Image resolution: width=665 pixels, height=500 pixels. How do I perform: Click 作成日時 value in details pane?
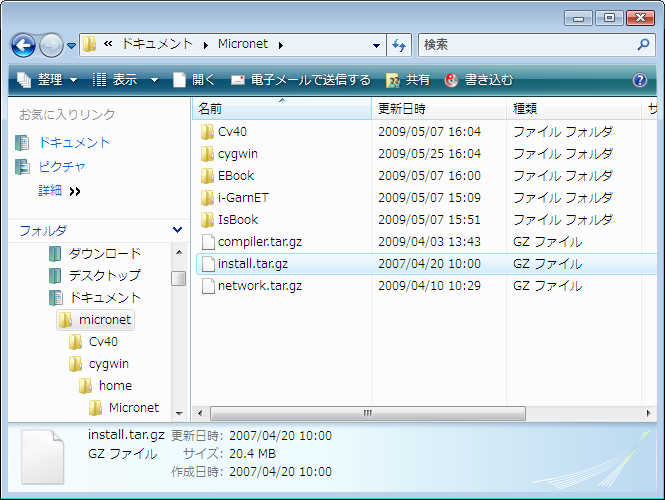tap(280, 472)
